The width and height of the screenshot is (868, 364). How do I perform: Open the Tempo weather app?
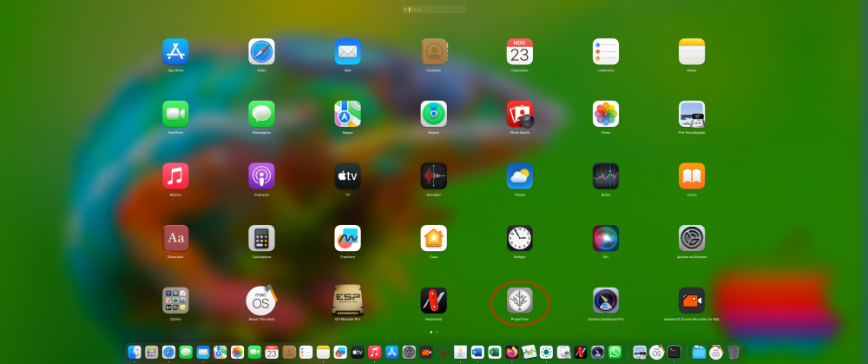point(520,176)
